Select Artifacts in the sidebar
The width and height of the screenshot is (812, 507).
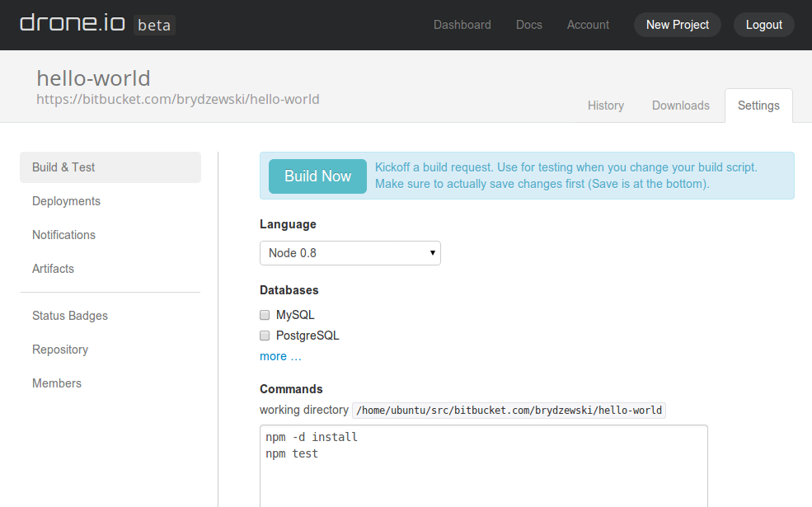coord(53,269)
